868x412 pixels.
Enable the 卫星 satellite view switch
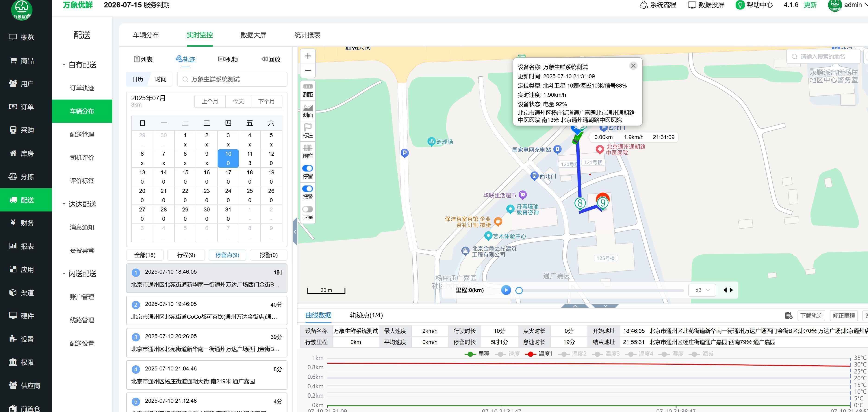(x=308, y=209)
